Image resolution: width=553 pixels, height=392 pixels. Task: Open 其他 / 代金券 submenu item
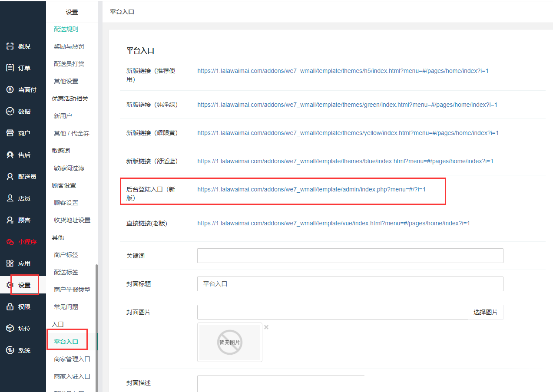(x=72, y=133)
